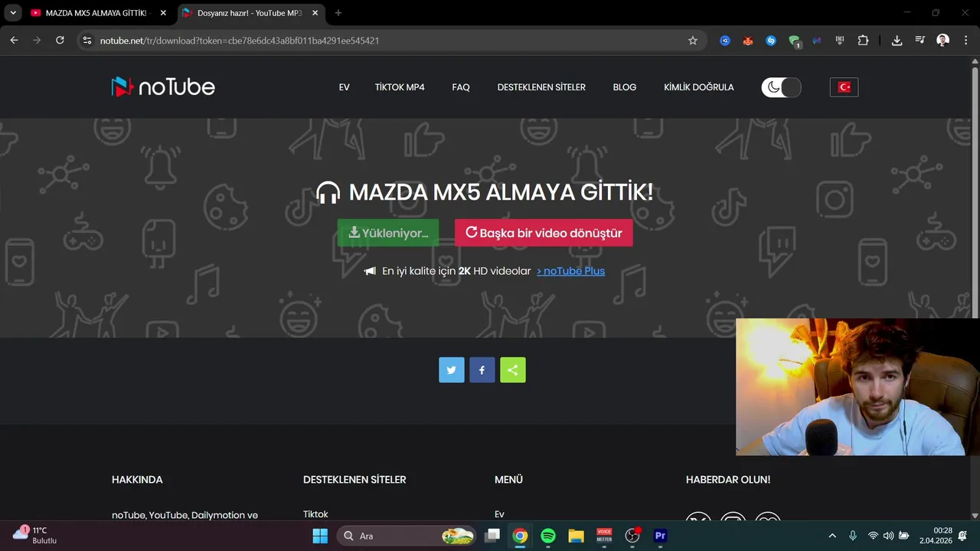
Task: Share on Facebook
Action: pyautogui.click(x=482, y=370)
